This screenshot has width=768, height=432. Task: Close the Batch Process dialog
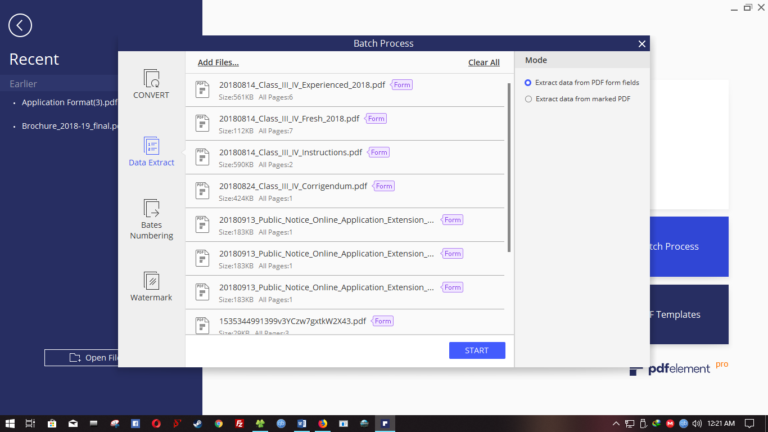(642, 43)
